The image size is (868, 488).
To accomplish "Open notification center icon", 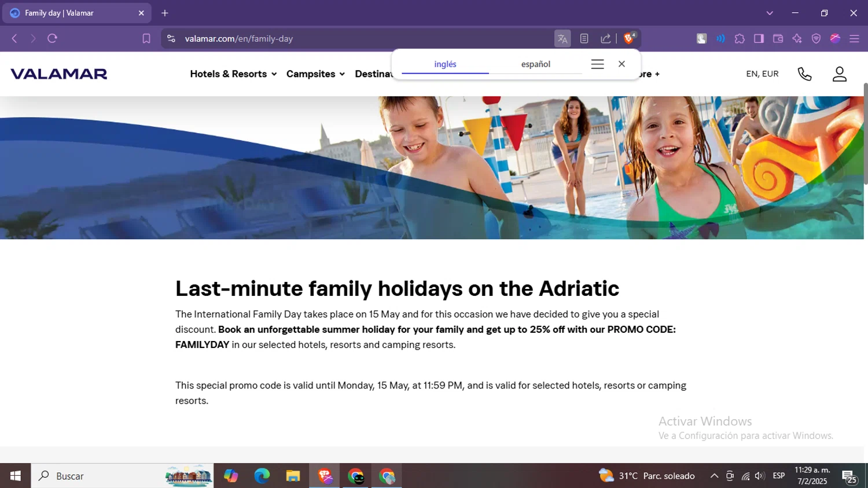I will pos(849,476).
